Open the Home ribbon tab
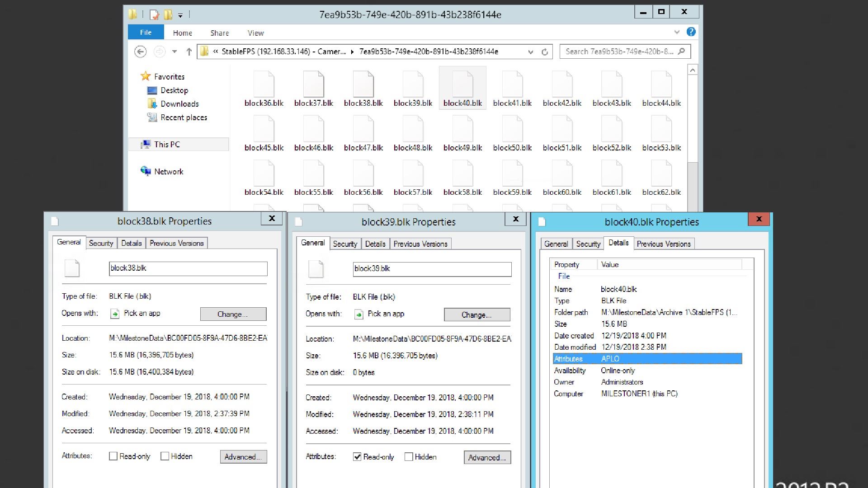 click(x=182, y=33)
